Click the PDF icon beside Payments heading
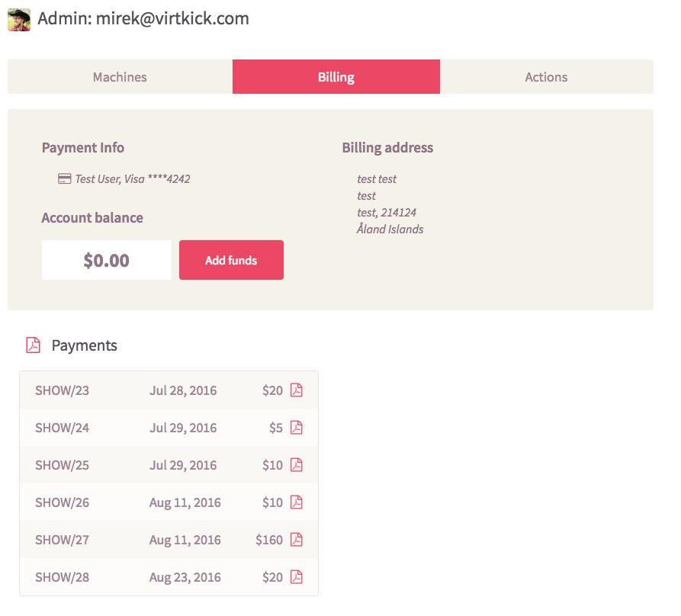Screen dimensions: 681x616 tap(33, 345)
